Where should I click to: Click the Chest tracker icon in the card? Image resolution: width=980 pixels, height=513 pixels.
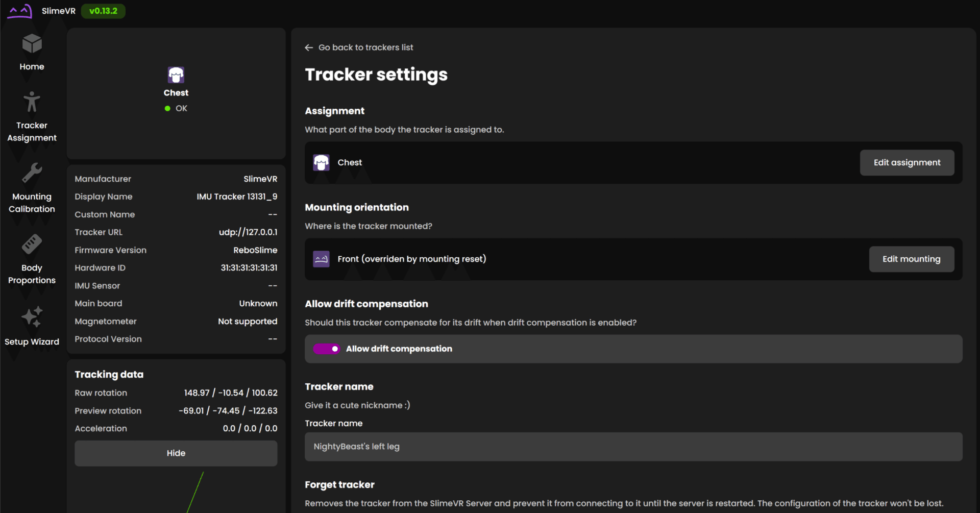(x=176, y=75)
